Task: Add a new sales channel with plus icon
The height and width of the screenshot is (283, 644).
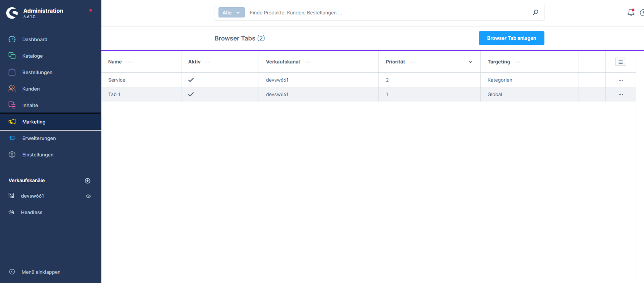Action: point(88,181)
